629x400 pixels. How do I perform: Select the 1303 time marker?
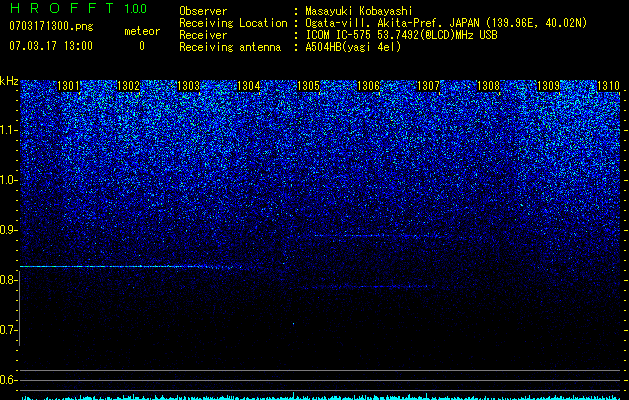[x=189, y=85]
